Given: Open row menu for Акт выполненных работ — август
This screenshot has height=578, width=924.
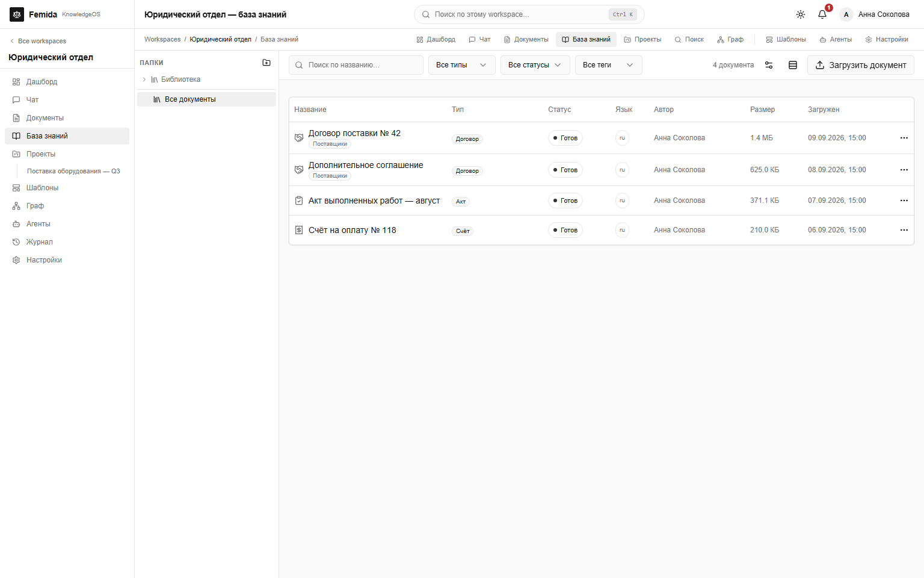Looking at the screenshot, I should tap(904, 200).
